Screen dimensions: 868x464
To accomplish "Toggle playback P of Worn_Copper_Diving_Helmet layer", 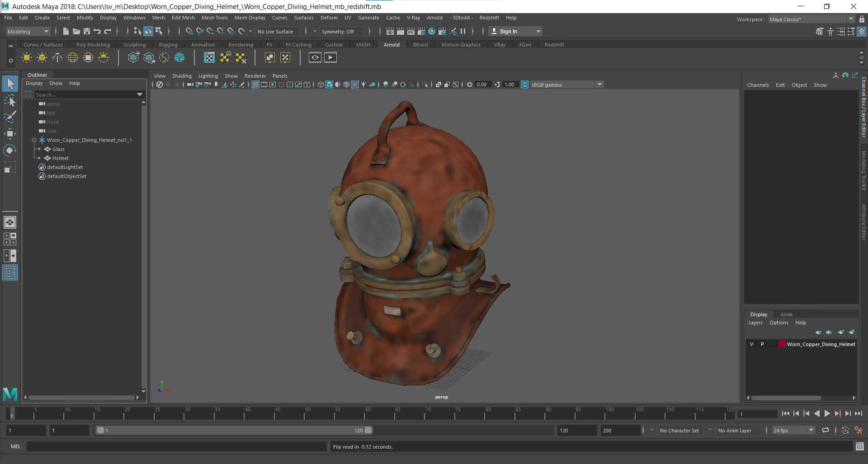I will point(762,344).
